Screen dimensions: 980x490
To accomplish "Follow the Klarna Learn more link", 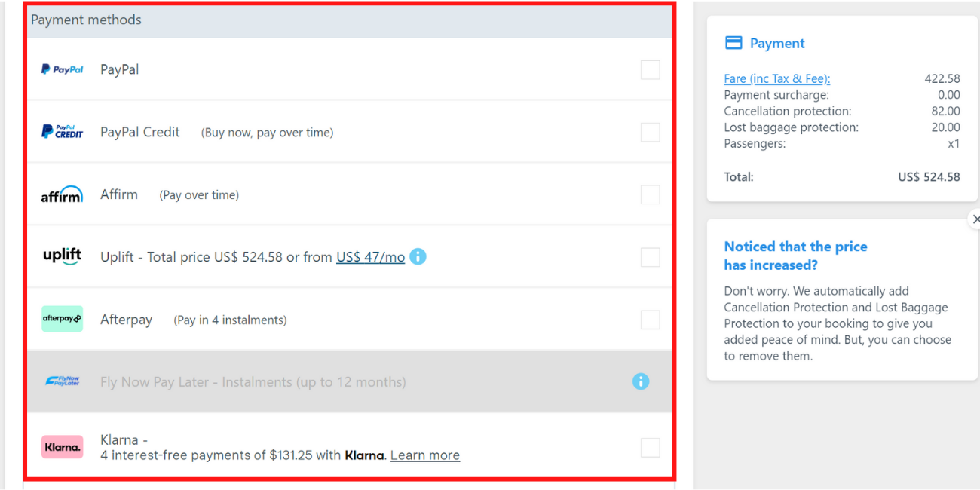I will [425, 455].
